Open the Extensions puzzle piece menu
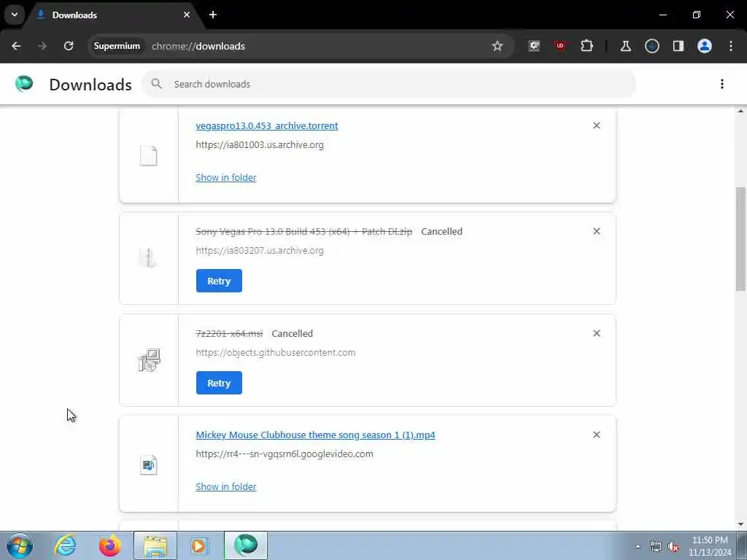This screenshot has height=560, width=747. 587,46
